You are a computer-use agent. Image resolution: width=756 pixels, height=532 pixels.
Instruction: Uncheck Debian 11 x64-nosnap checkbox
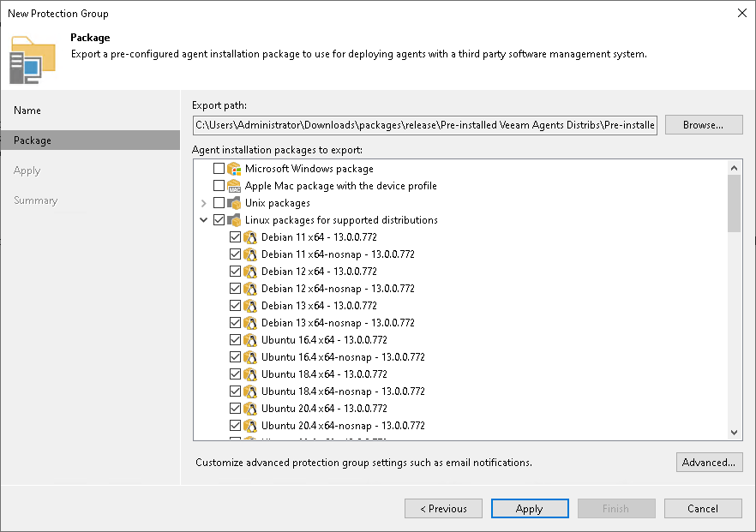235,254
